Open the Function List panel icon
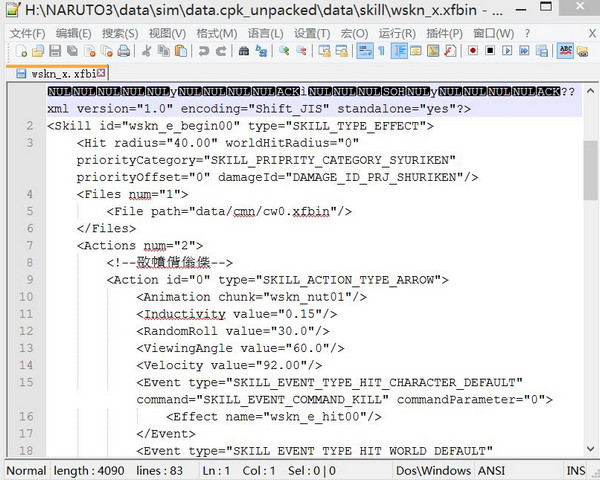600x480 pixels. tap(450, 51)
